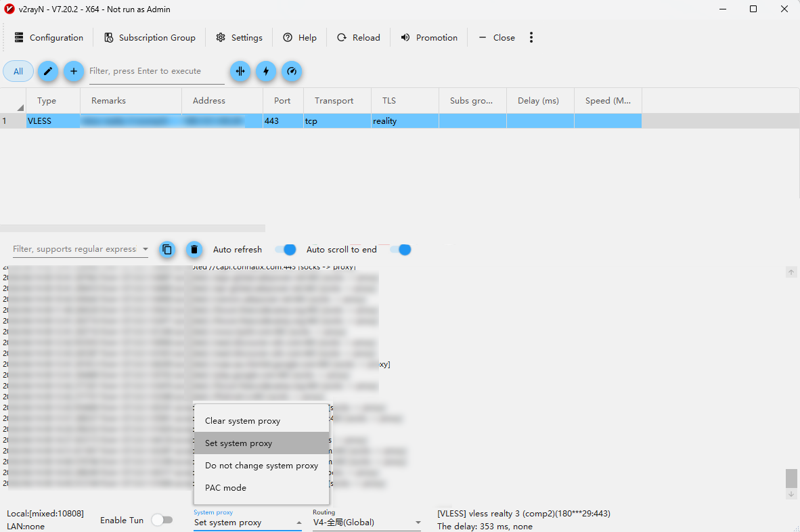
Task: Collapse the System proxy combo box
Action: coord(248,523)
